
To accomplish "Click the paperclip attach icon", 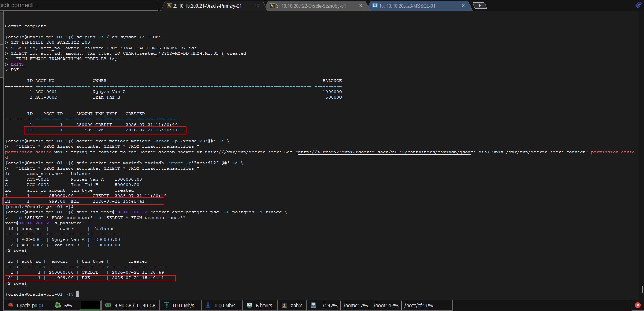I will (639, 5).
